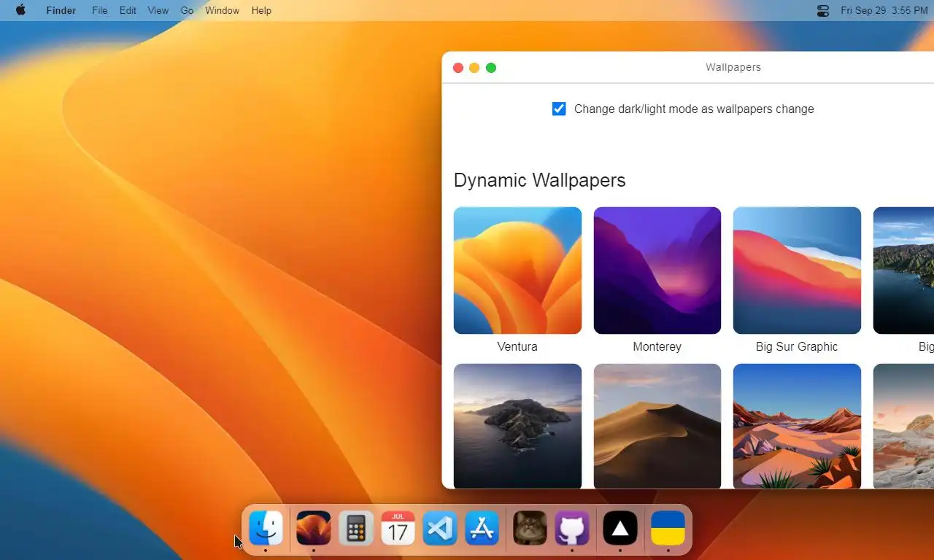The image size is (934, 560).
Task: Open the App Store dock icon
Action: [482, 528]
